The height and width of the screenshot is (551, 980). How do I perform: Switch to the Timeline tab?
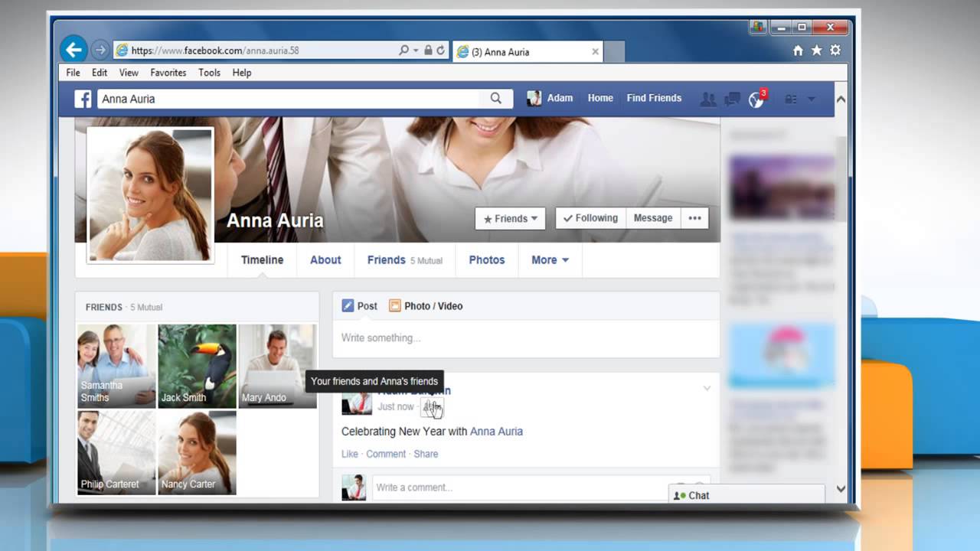coord(262,260)
